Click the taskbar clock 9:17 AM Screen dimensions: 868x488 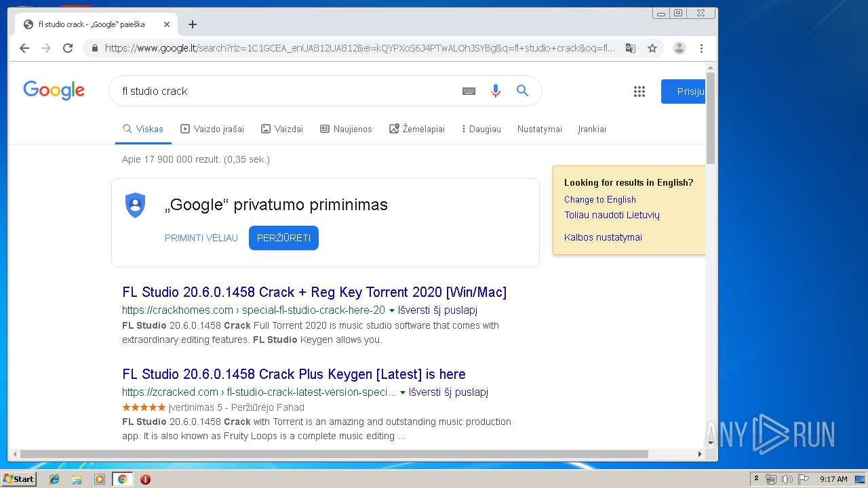click(833, 479)
